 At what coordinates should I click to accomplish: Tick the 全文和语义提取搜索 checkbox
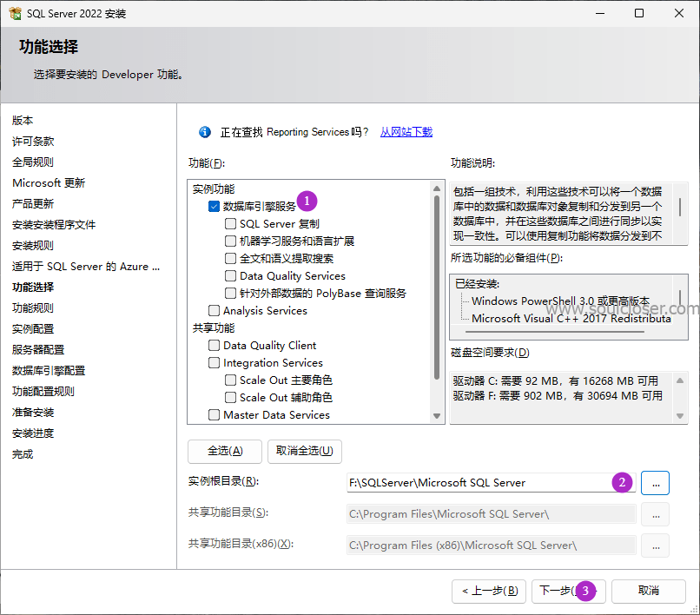point(230,258)
